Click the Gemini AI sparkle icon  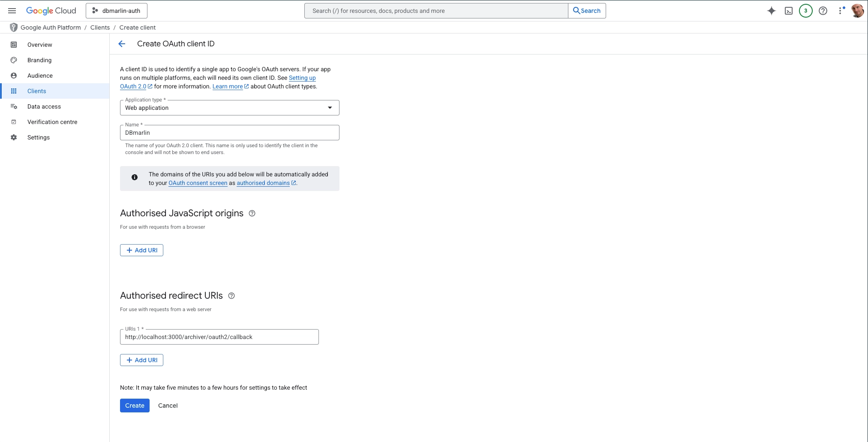tap(771, 11)
